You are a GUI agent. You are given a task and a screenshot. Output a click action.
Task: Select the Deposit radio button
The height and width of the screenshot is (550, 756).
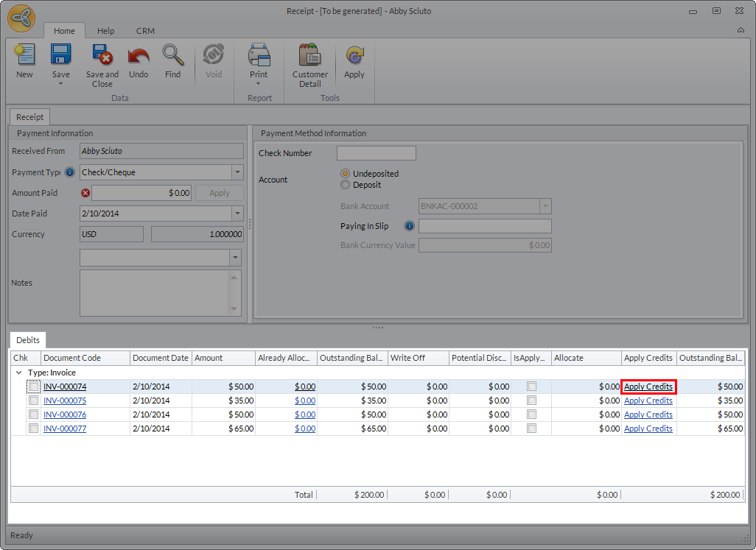click(x=346, y=185)
